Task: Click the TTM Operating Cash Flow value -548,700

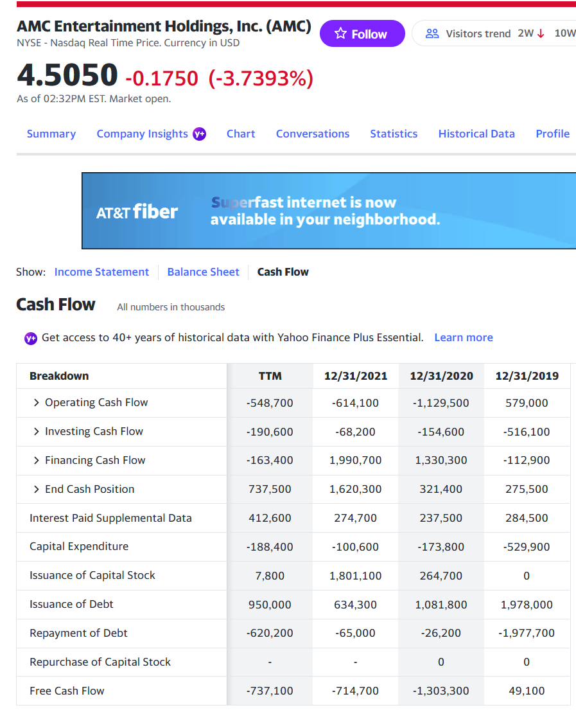Action: click(x=270, y=403)
